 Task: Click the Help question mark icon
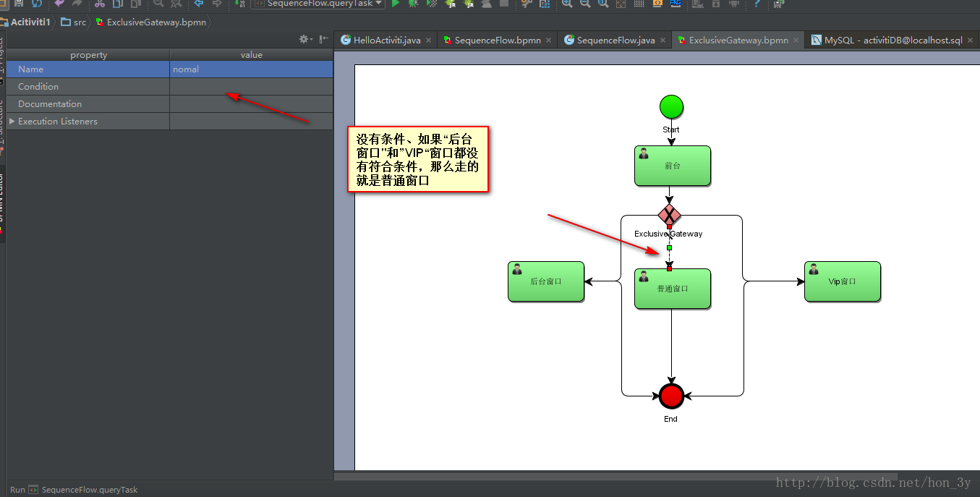coord(757,3)
